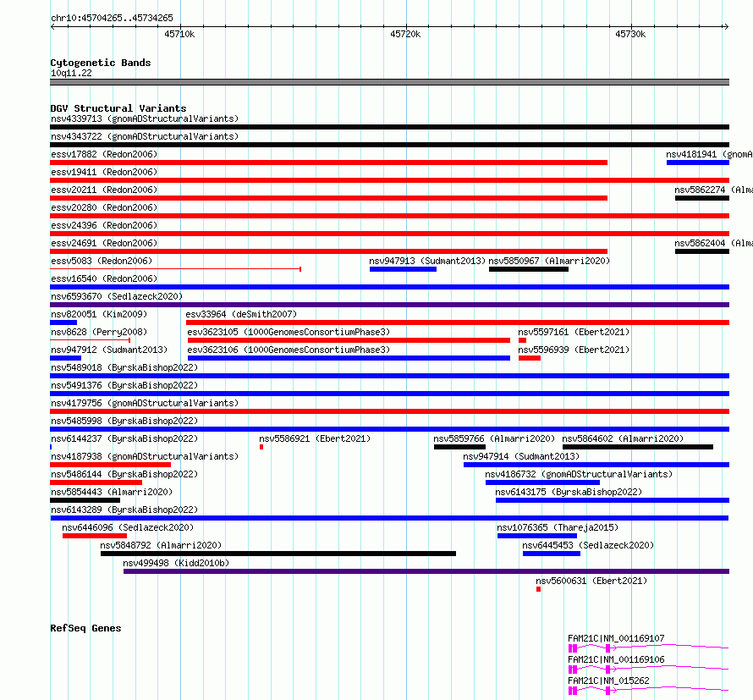The width and height of the screenshot is (753, 700).
Task: Click nsv6144237 (ByrskaBishop2022) label
Action: click(124, 438)
